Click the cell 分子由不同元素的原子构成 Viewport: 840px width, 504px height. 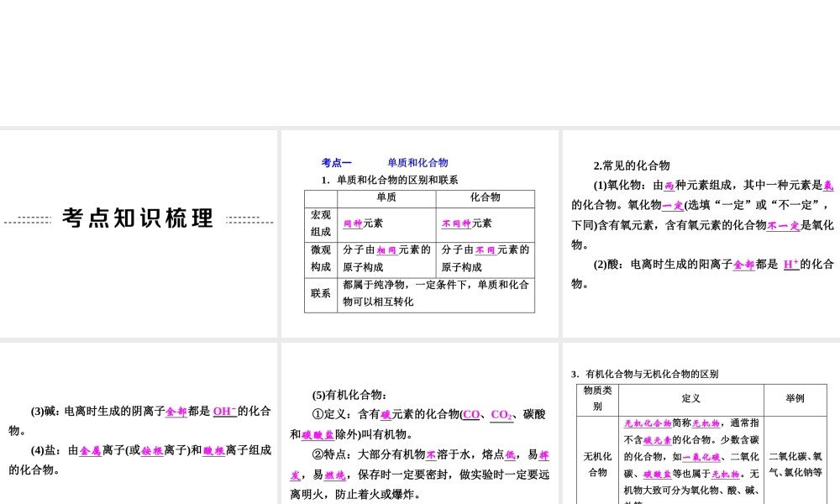[x=486, y=260]
